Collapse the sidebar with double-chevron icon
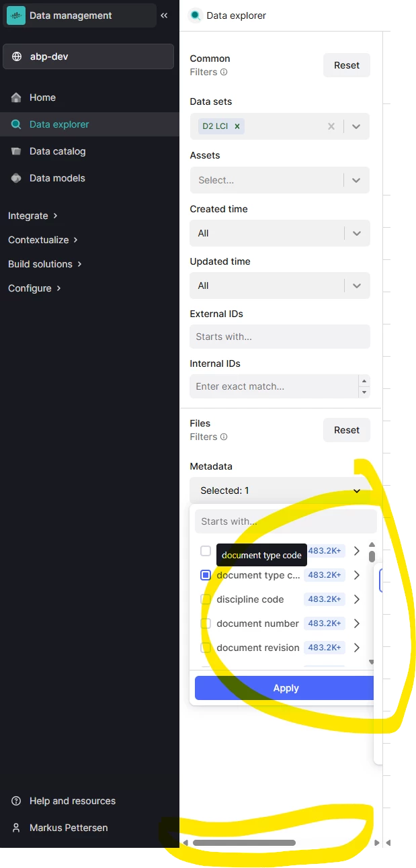The image size is (416, 868). click(x=164, y=15)
